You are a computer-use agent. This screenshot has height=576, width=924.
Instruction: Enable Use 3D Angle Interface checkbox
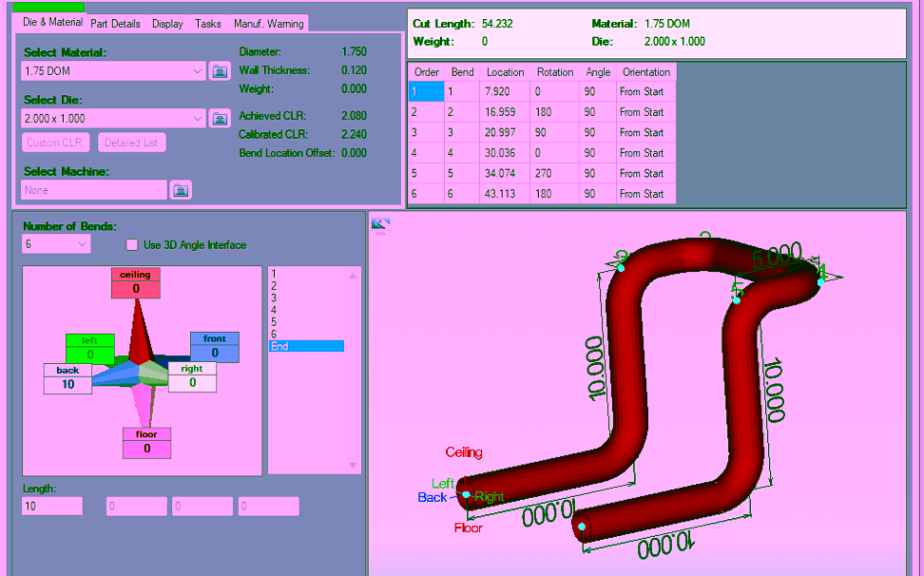132,244
